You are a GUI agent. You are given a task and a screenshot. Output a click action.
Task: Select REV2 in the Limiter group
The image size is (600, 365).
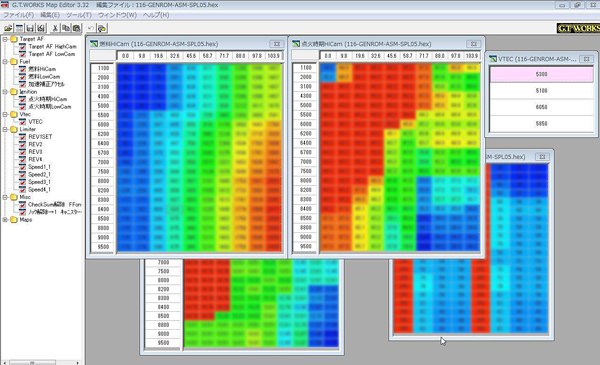click(35, 145)
